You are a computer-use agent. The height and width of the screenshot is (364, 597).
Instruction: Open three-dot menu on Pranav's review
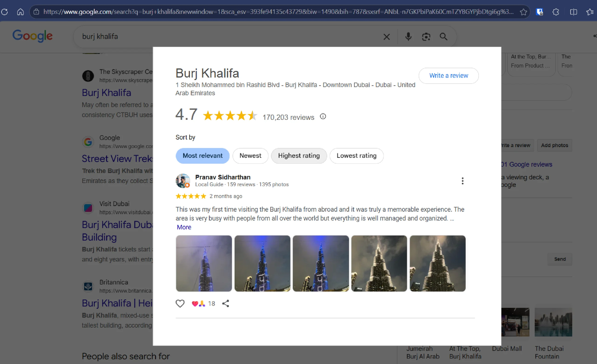pyautogui.click(x=462, y=181)
